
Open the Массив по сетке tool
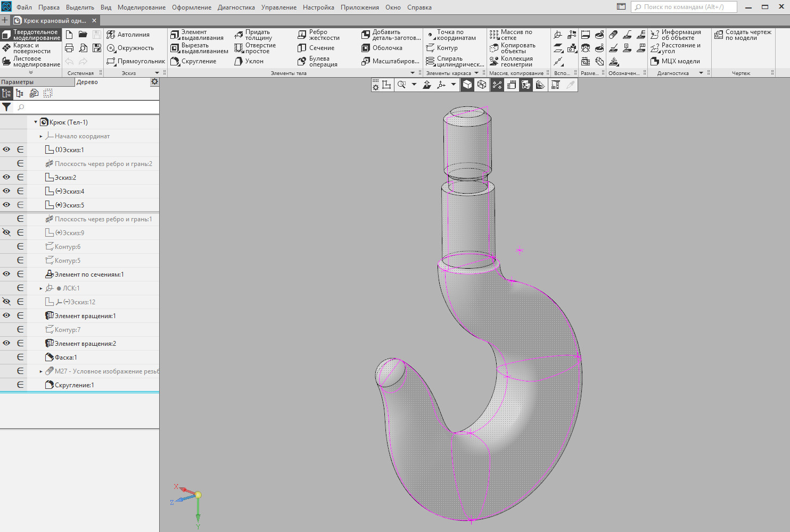tap(511, 35)
